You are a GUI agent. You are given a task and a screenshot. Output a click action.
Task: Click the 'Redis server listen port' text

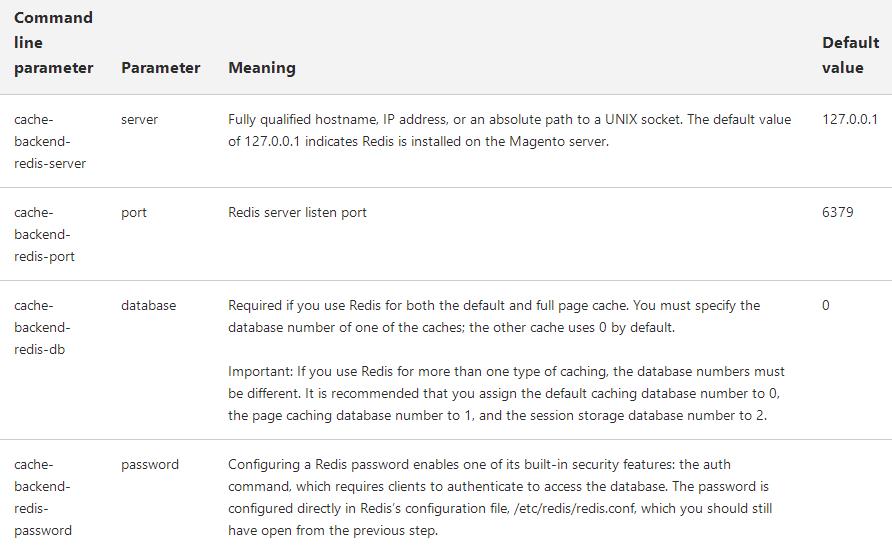click(297, 212)
